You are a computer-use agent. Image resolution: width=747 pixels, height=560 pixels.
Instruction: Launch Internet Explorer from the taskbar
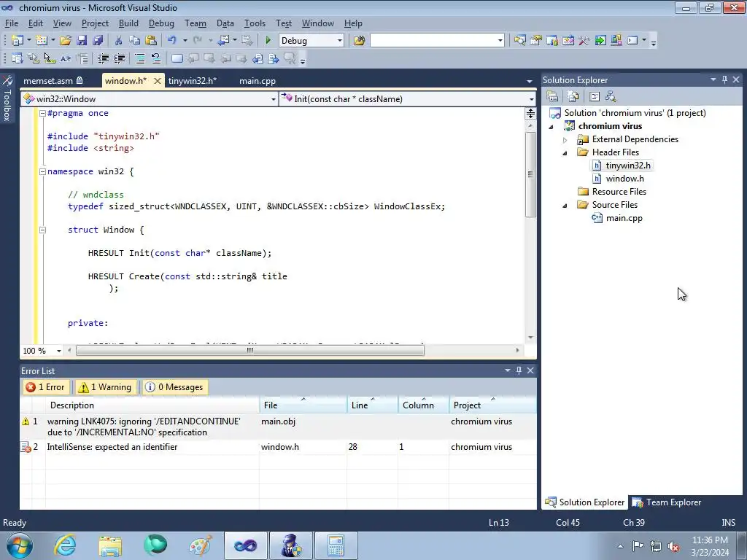pyautogui.click(x=65, y=545)
